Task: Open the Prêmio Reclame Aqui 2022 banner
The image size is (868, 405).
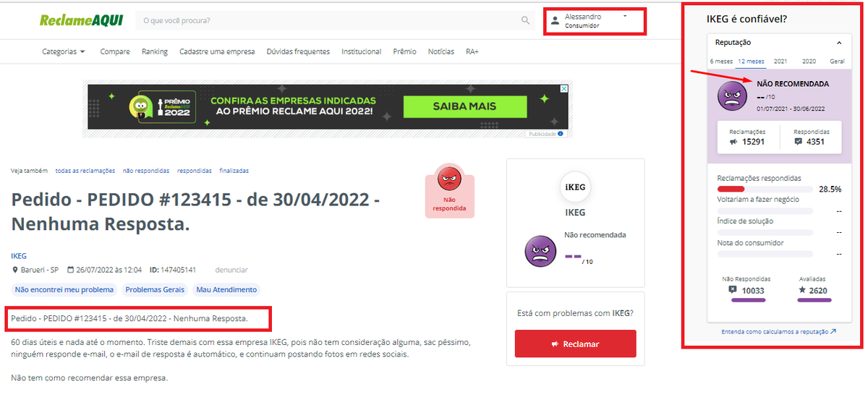Action: pos(328,106)
